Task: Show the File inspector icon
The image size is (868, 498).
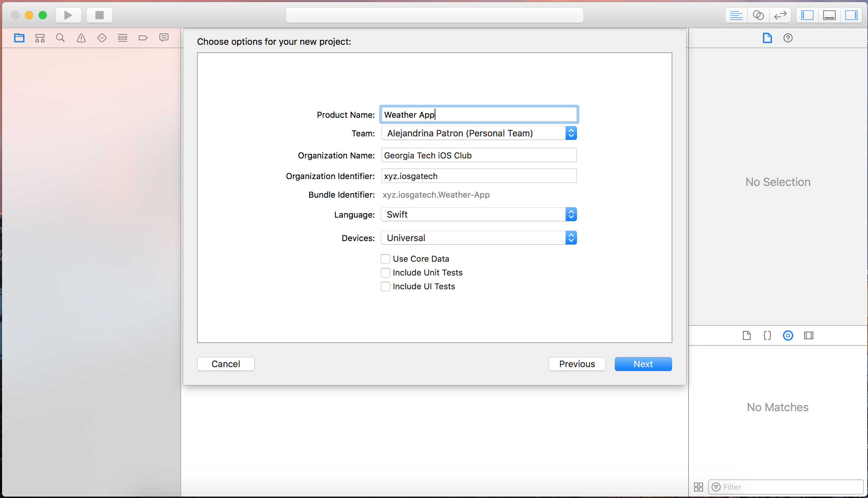Action: pyautogui.click(x=767, y=38)
